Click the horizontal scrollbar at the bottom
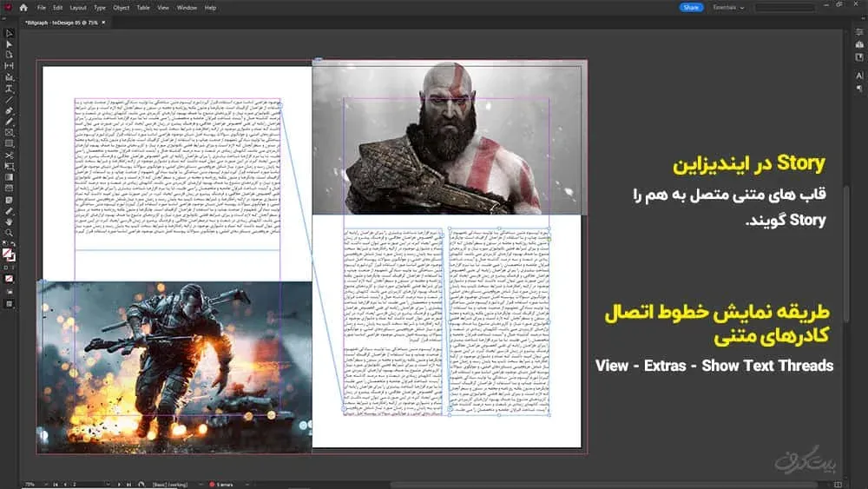Screen dimensions: 868x489 (x=603, y=485)
